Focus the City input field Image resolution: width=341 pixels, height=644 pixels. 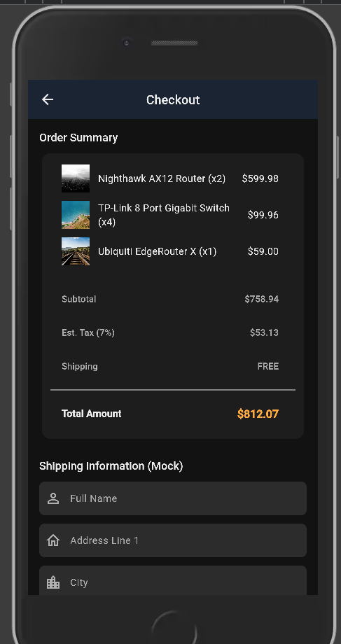tap(173, 580)
